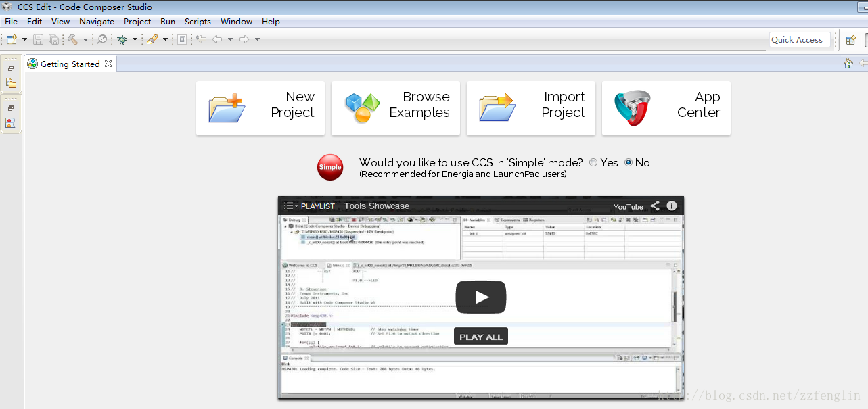Open the File menu
Screen dimensions: 868x409
click(12, 22)
